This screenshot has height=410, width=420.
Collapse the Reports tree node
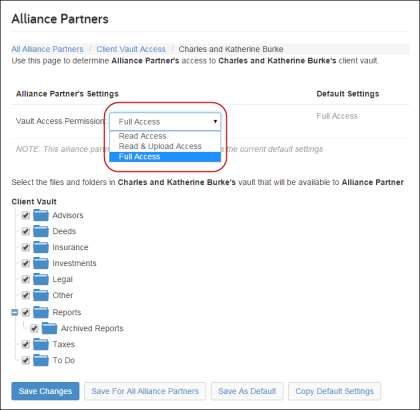15,312
